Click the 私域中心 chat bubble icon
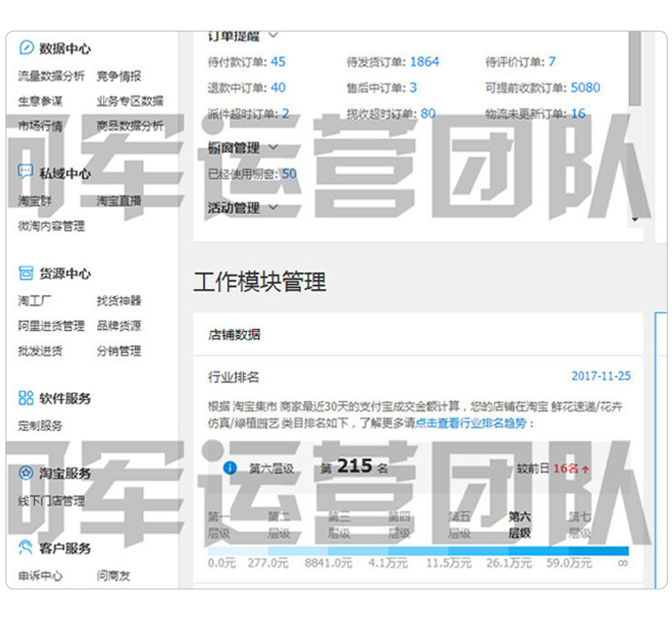Screen dimensions: 672x620 pos(26,172)
